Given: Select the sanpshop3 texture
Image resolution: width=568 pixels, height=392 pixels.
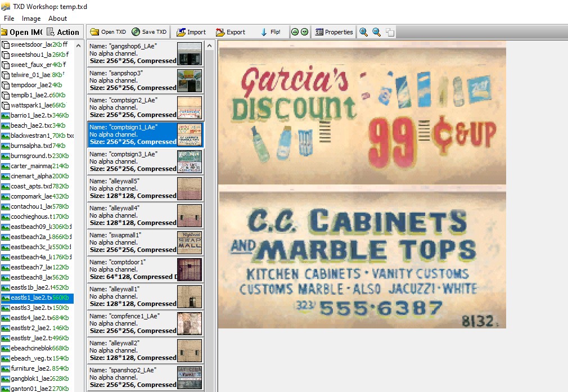Looking at the screenshot, I should pyautogui.click(x=145, y=80).
